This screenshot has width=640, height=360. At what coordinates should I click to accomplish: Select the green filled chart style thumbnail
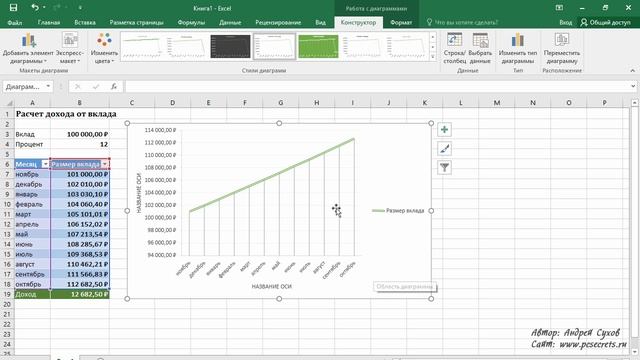tap(318, 47)
